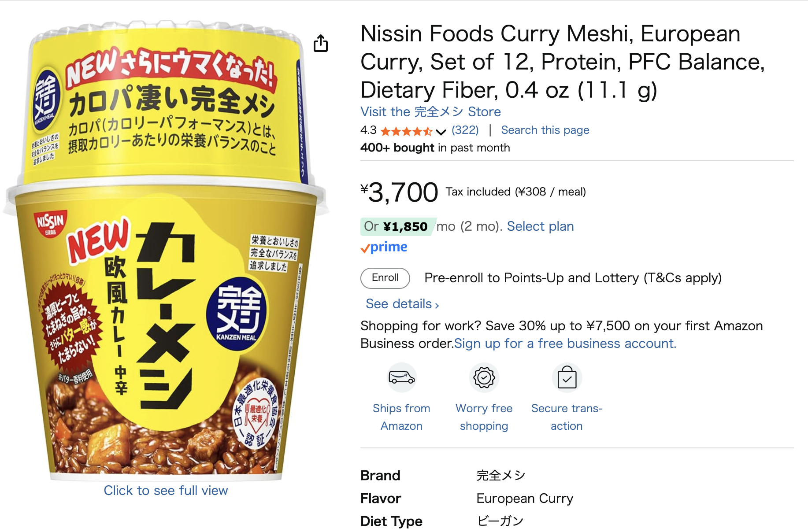Click the highlighted ¥1,850 monthly price
The image size is (808, 532).
coord(404,226)
